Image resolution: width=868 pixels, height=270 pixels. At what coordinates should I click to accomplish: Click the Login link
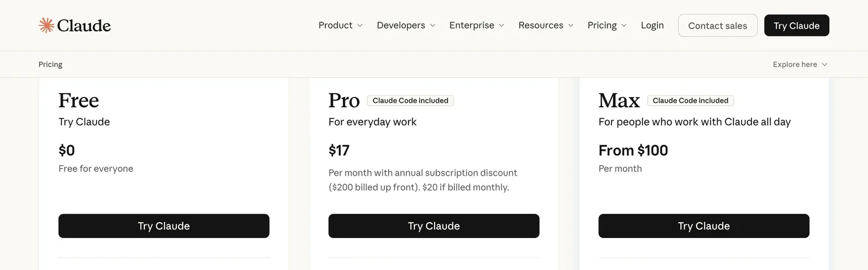click(652, 25)
